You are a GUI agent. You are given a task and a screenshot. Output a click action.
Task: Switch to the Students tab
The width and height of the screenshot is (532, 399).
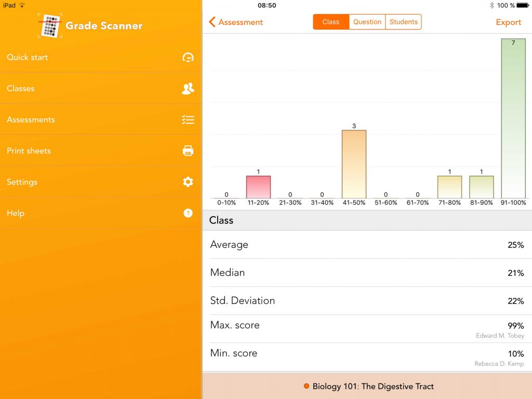coord(404,22)
